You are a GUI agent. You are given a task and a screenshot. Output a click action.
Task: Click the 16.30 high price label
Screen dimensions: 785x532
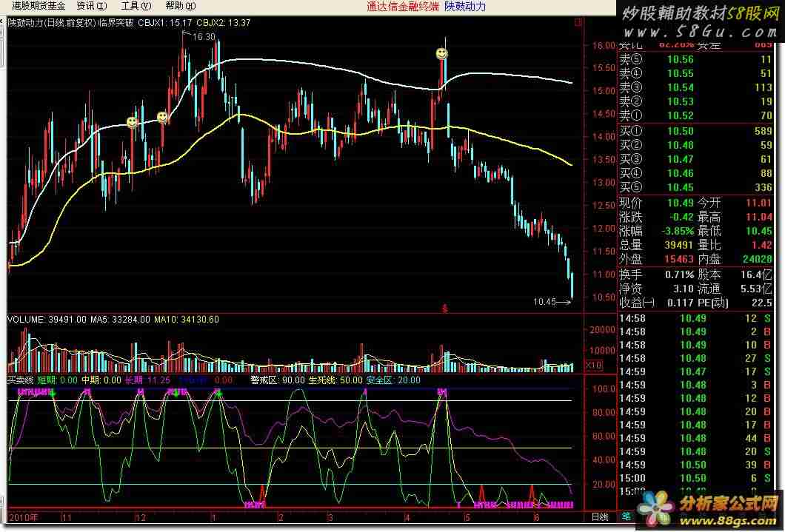(203, 36)
